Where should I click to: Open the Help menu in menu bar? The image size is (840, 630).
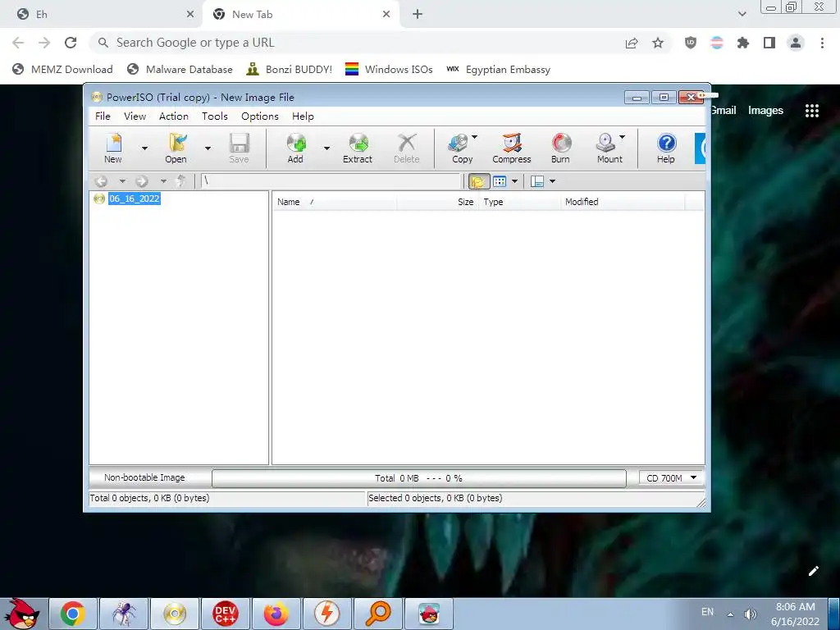click(x=303, y=116)
